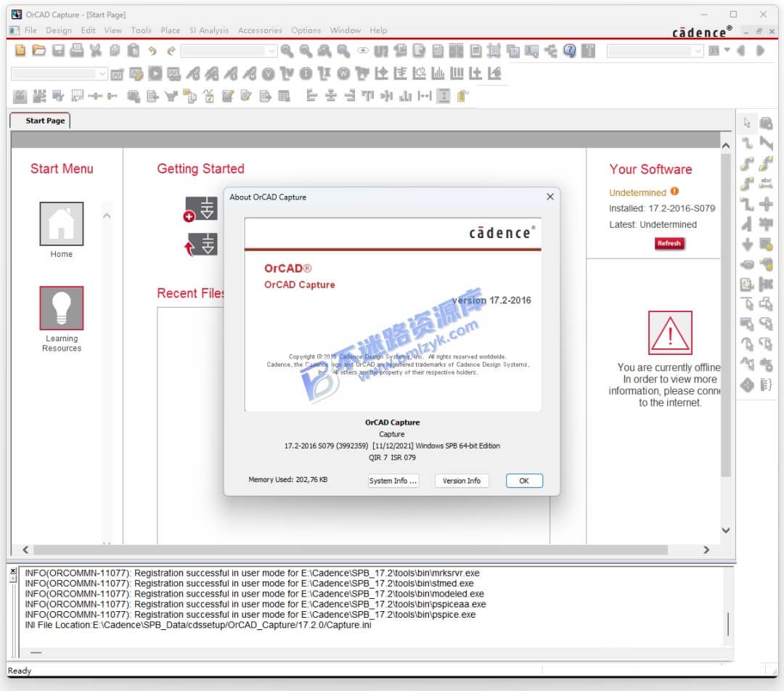Open the File menu

(x=30, y=30)
